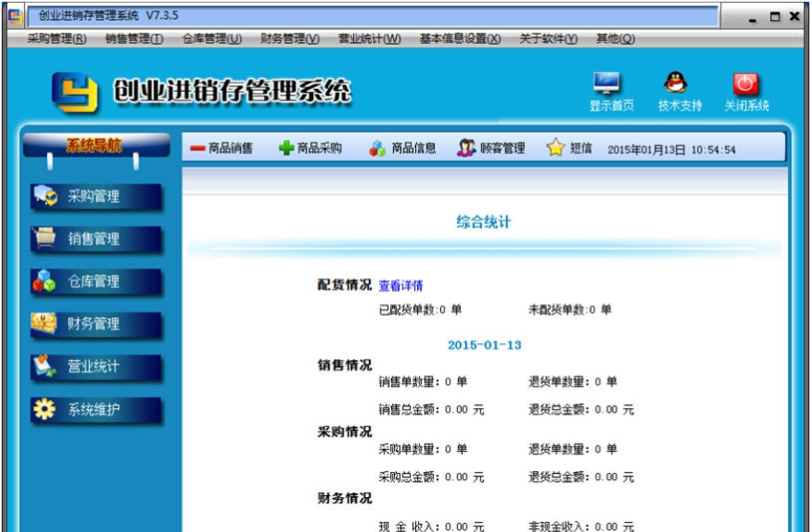Image resolution: width=812 pixels, height=532 pixels.
Task: Click the 显示首页 monitor icon
Action: coord(607,84)
